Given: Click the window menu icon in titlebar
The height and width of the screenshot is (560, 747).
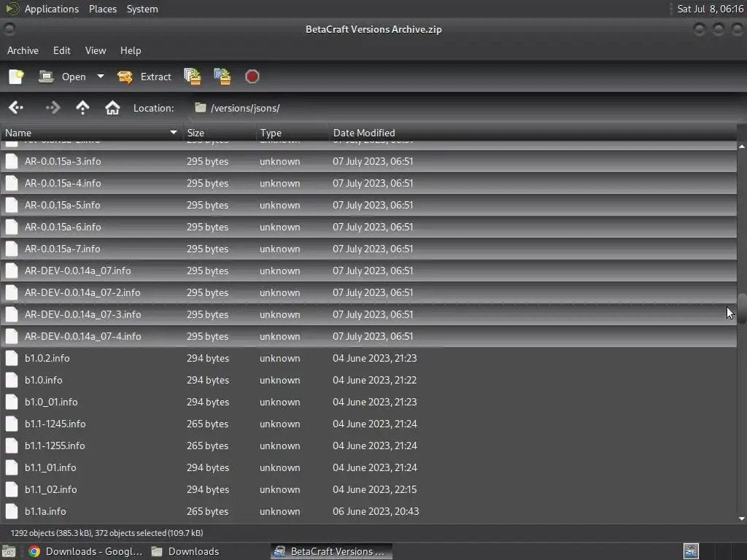Looking at the screenshot, I should 9,29.
